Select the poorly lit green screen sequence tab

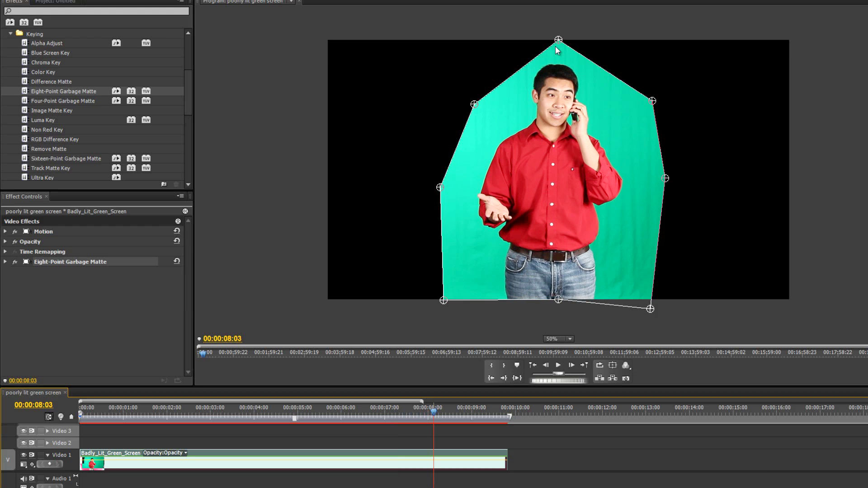pyautogui.click(x=33, y=392)
